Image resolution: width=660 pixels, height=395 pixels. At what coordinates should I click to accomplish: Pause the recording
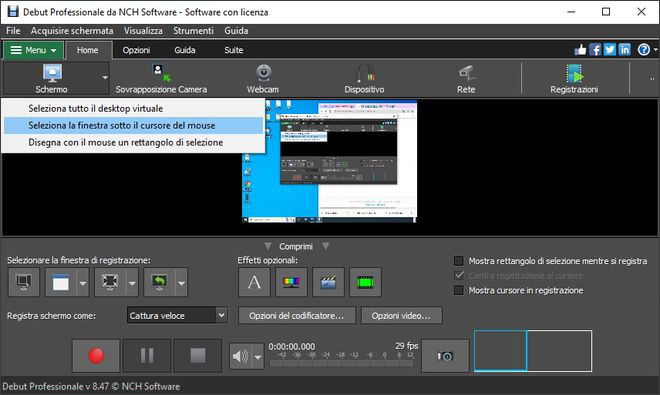pyautogui.click(x=147, y=356)
